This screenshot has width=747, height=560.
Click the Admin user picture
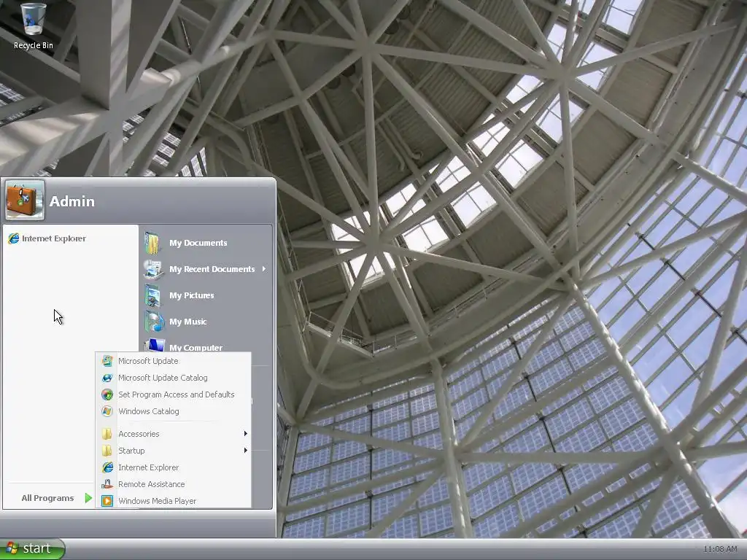[25, 200]
